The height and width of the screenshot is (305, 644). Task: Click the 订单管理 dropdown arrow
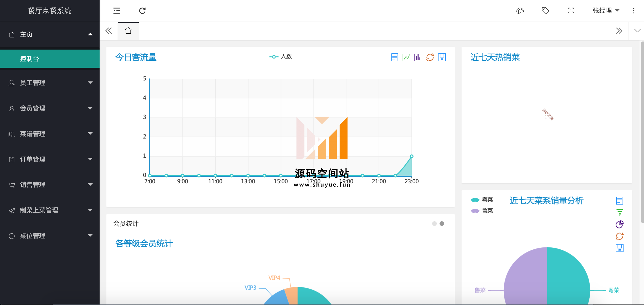pyautogui.click(x=90, y=159)
